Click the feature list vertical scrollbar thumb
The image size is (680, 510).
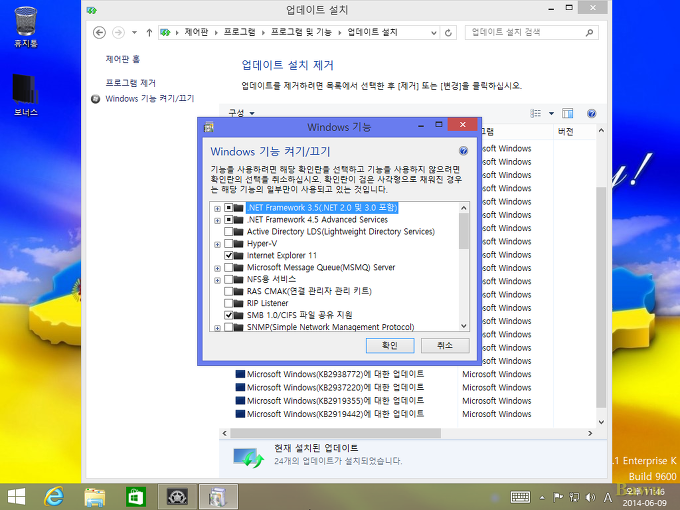click(464, 232)
